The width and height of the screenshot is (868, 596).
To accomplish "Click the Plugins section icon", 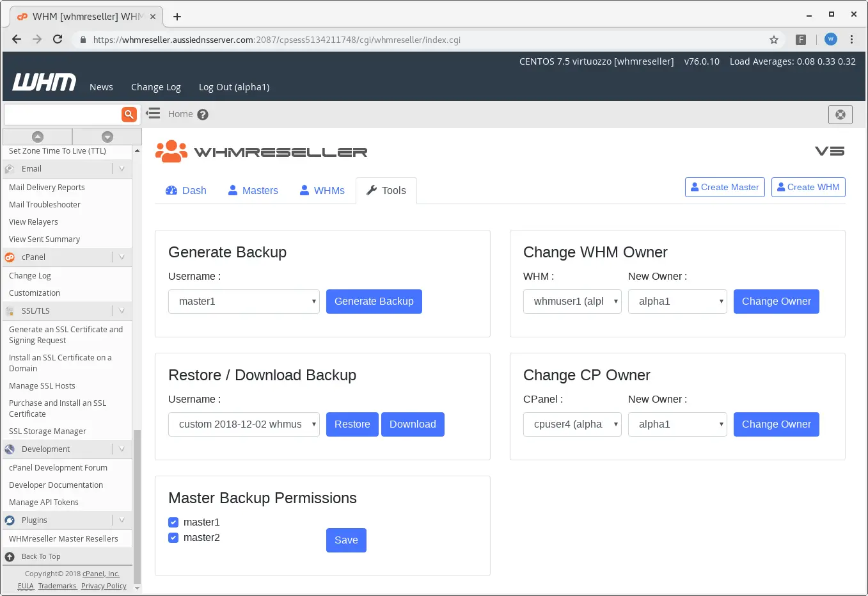I will tap(10, 520).
